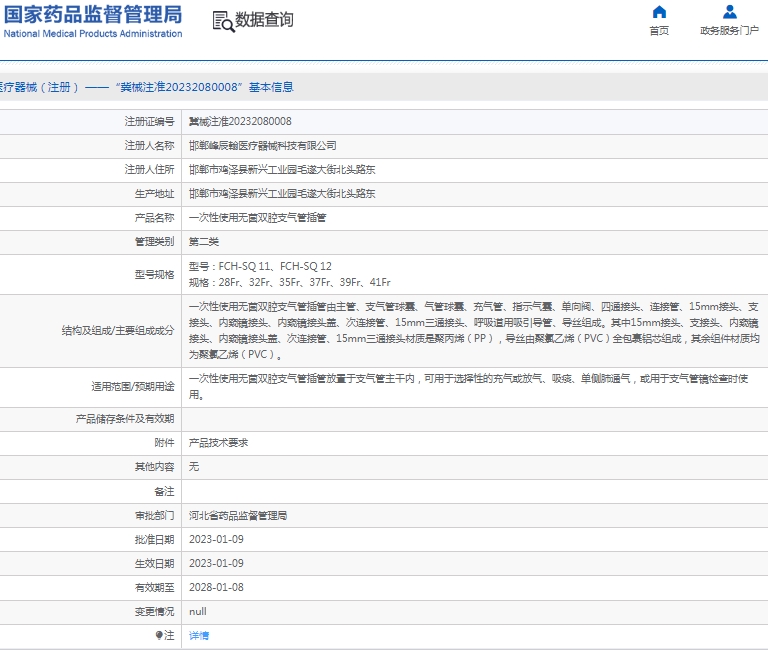Click the 基本信息 breadcrumb title bar

click(148, 87)
